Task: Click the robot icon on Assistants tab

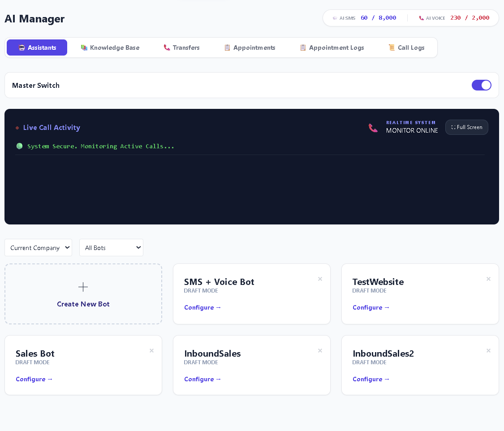Action: pos(22,47)
